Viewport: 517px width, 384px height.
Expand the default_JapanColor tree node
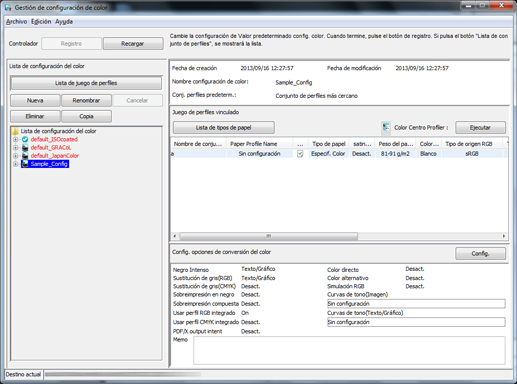coord(15,156)
